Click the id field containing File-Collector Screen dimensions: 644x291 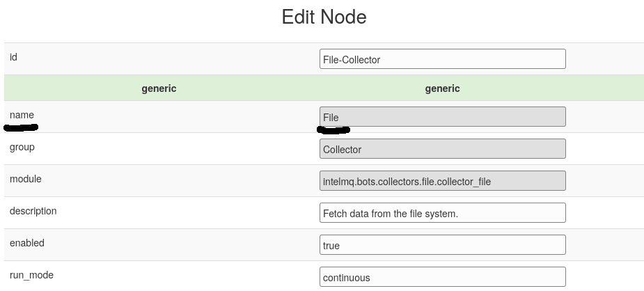tap(442, 59)
